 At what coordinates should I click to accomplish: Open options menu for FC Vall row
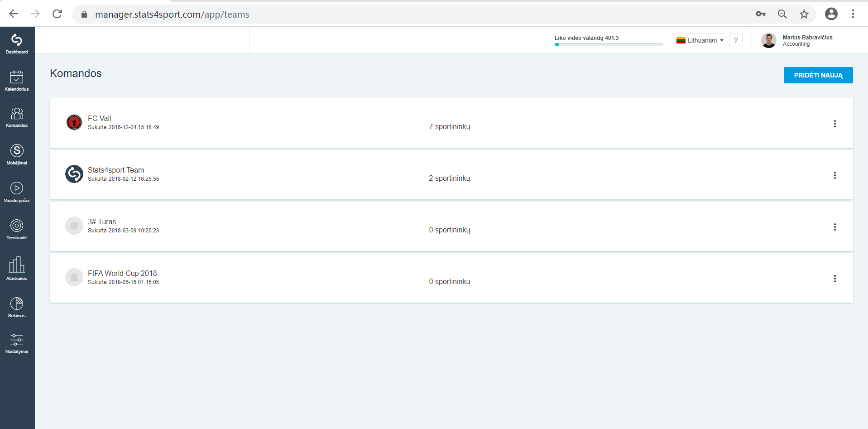pos(835,124)
